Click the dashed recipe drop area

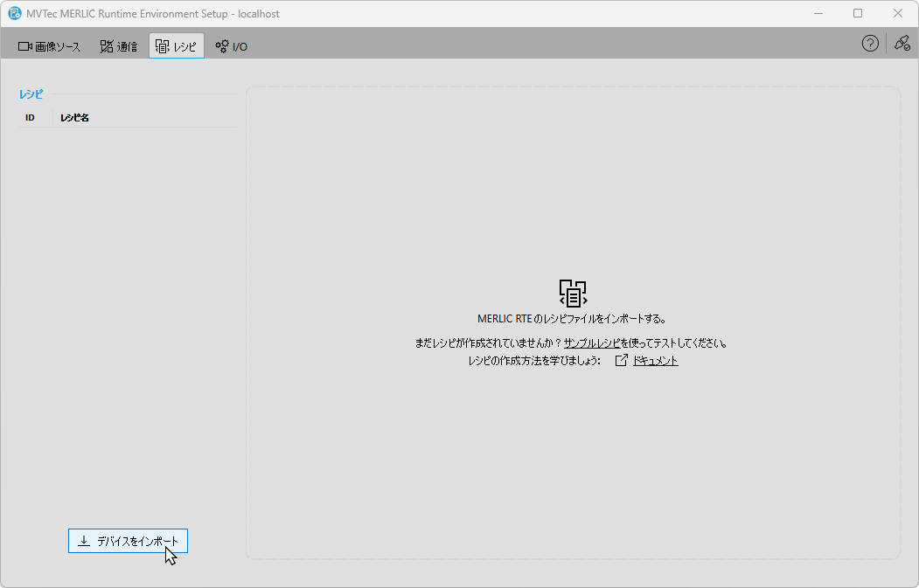[573, 454]
